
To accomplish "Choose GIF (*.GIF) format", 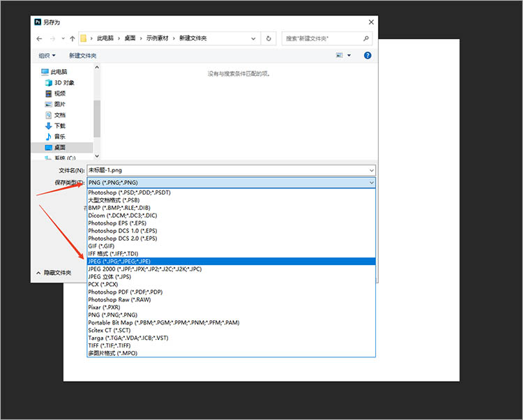I will pyautogui.click(x=231, y=246).
